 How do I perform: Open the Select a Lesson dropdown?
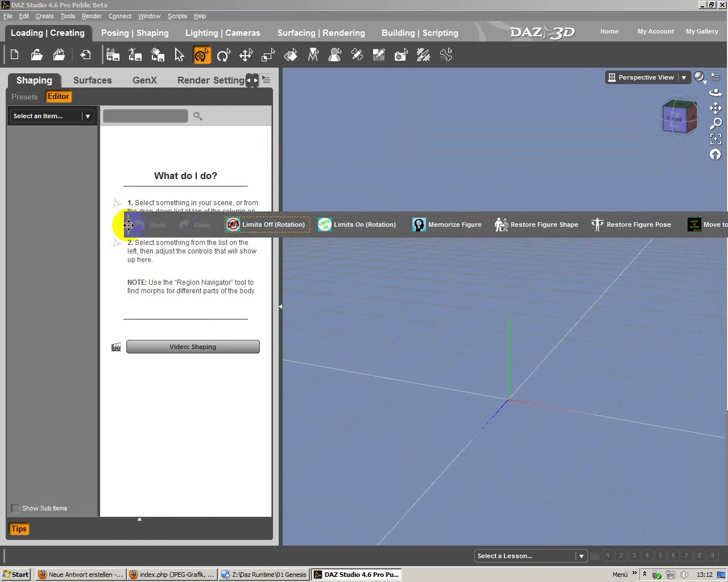[531, 556]
